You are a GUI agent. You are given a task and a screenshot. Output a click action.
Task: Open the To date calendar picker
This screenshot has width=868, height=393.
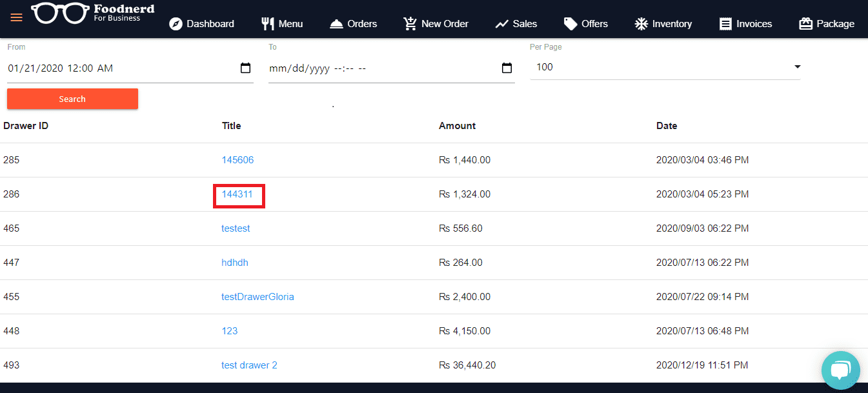[507, 68]
